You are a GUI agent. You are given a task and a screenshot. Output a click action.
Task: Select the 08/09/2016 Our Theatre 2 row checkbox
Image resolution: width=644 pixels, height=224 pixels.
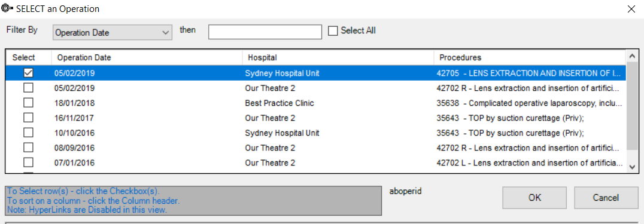click(x=28, y=148)
